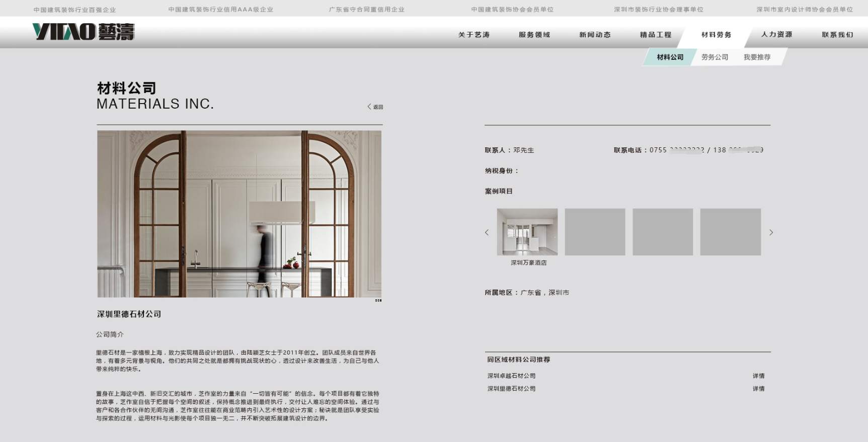Click the 同区域材料公司推荐 heading
This screenshot has height=442, width=868.
[x=519, y=360]
